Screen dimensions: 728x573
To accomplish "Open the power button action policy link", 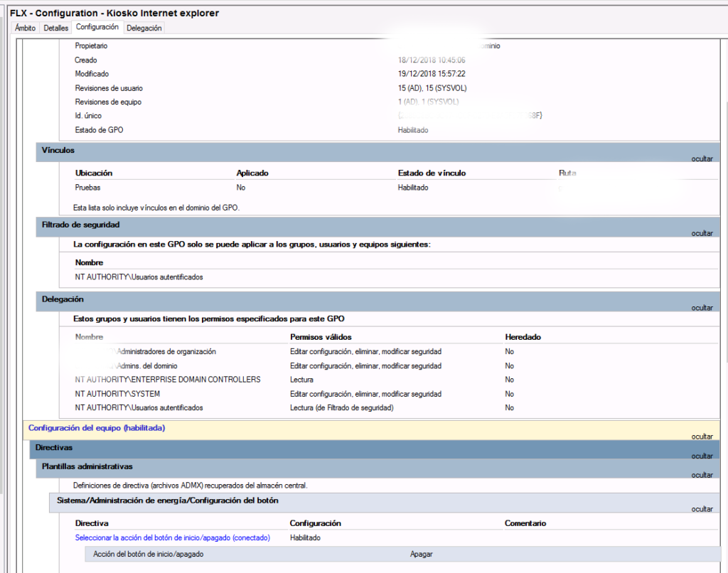I will (x=173, y=537).
